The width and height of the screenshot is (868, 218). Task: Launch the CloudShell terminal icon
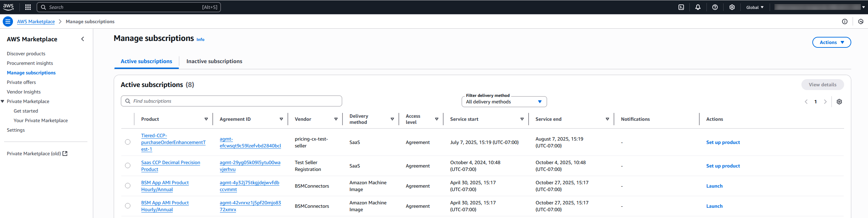(x=681, y=7)
